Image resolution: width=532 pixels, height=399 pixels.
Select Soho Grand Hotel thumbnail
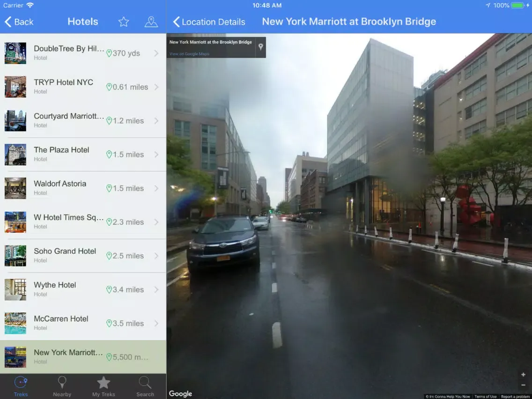coord(15,256)
